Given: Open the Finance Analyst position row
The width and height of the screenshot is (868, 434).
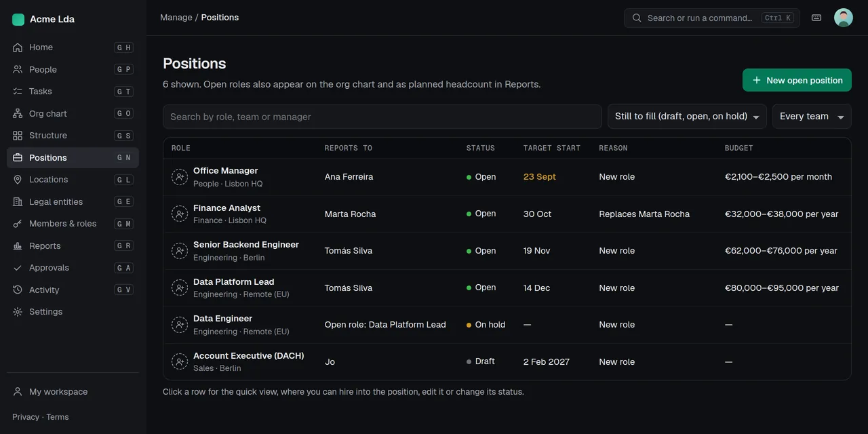Looking at the screenshot, I should click(x=507, y=214).
